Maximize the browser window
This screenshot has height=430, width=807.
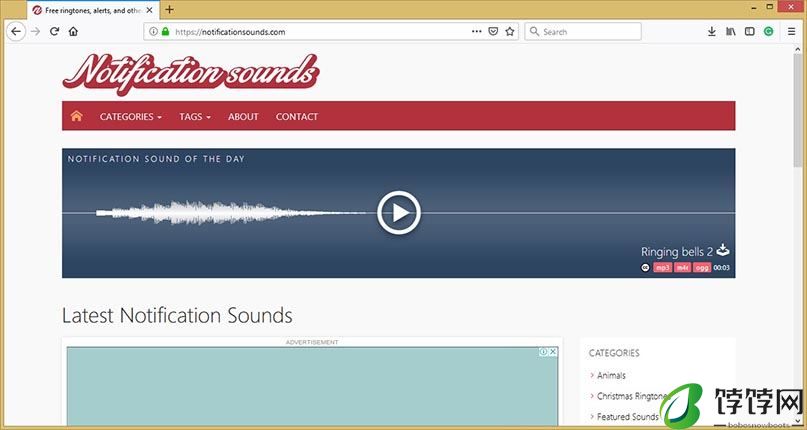770,7
